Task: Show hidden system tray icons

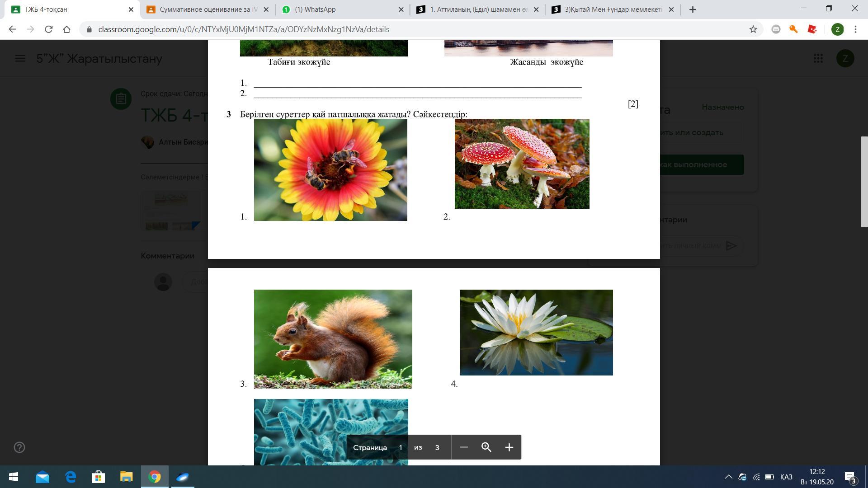Action: click(x=728, y=477)
